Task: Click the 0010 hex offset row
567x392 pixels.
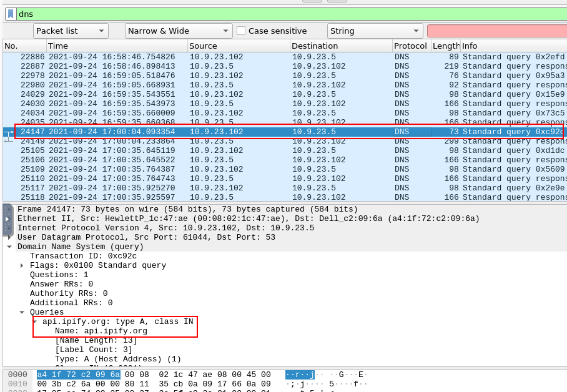Action: coord(17,384)
